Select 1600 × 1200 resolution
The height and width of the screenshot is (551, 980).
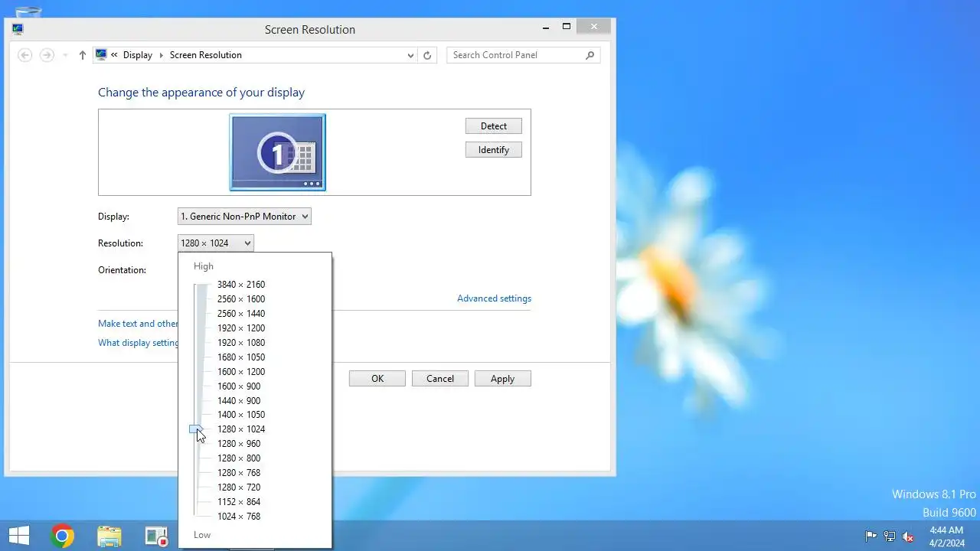(x=241, y=372)
